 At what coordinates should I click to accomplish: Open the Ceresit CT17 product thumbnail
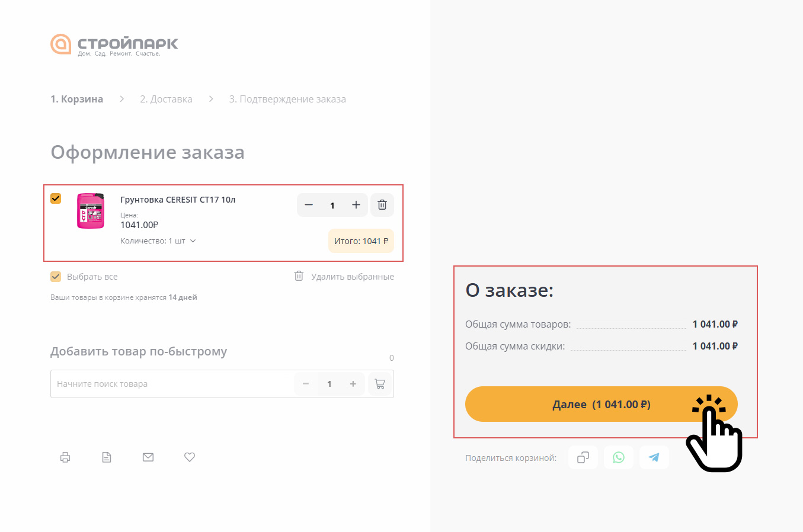91,210
